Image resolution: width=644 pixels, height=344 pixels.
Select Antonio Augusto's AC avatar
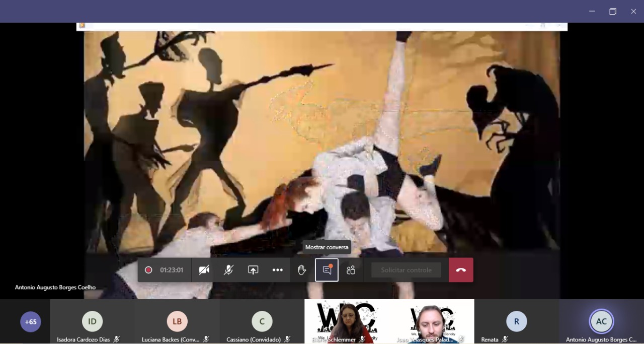[601, 321]
